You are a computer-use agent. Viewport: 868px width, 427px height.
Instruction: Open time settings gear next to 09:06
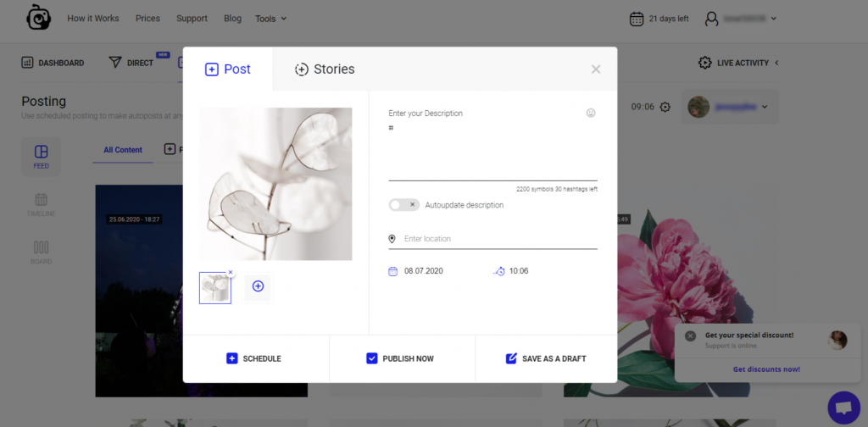point(665,107)
